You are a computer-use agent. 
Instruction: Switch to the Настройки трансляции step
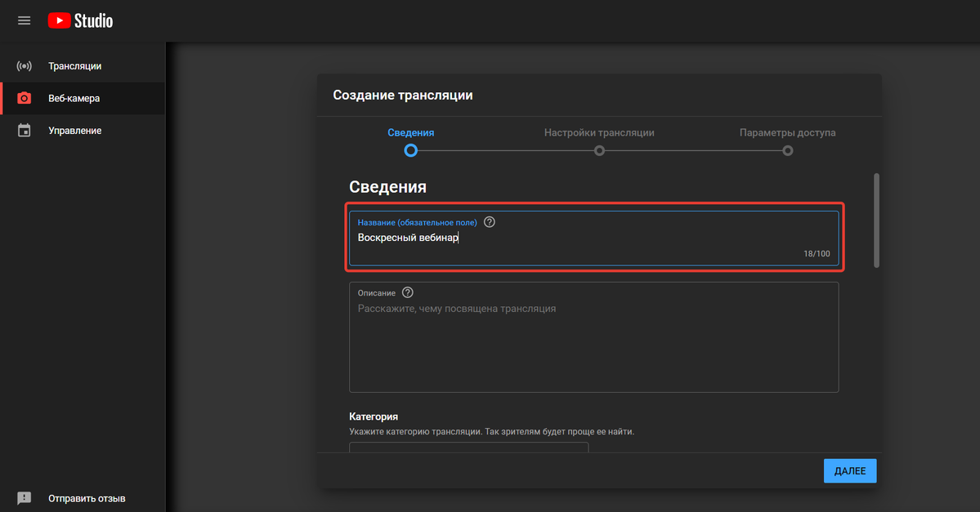pyautogui.click(x=599, y=132)
